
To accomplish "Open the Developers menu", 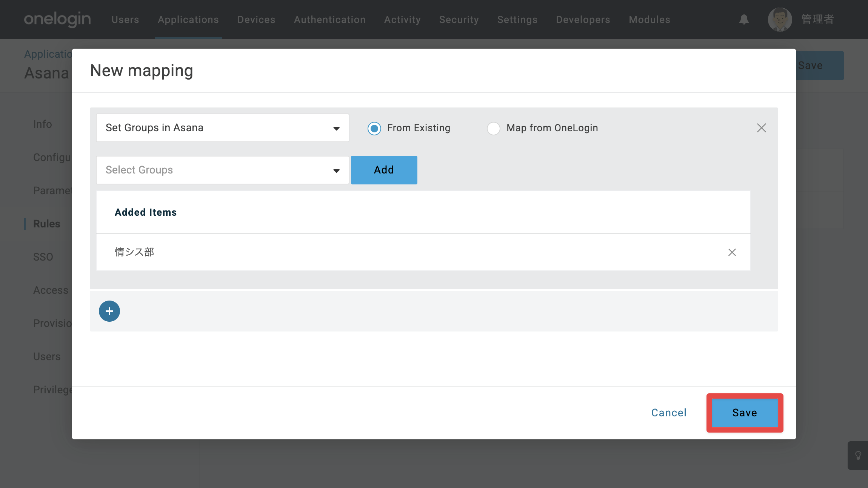I will pos(583,20).
